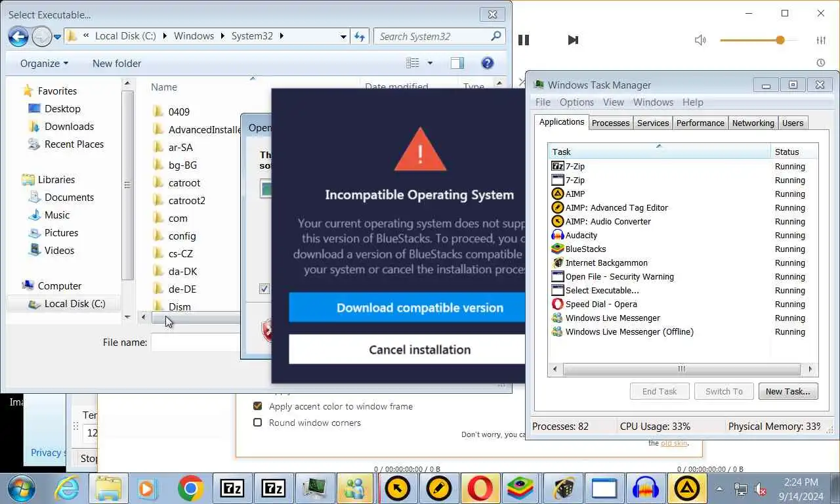Click AIMP volume slider
840x504 pixels.
pos(759,40)
